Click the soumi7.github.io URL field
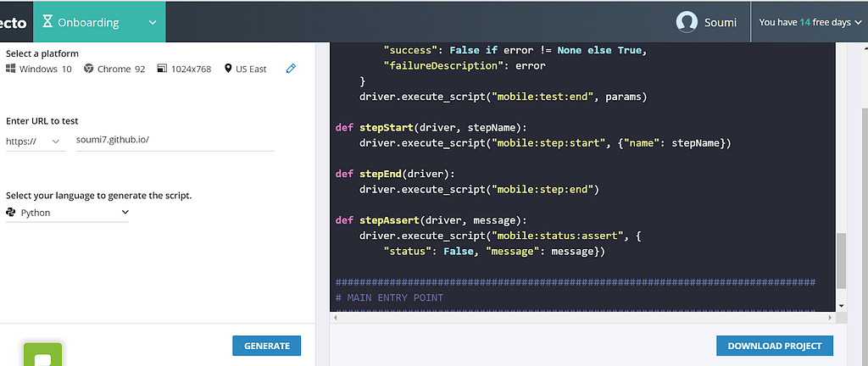This screenshot has width=868, height=366. [175, 141]
